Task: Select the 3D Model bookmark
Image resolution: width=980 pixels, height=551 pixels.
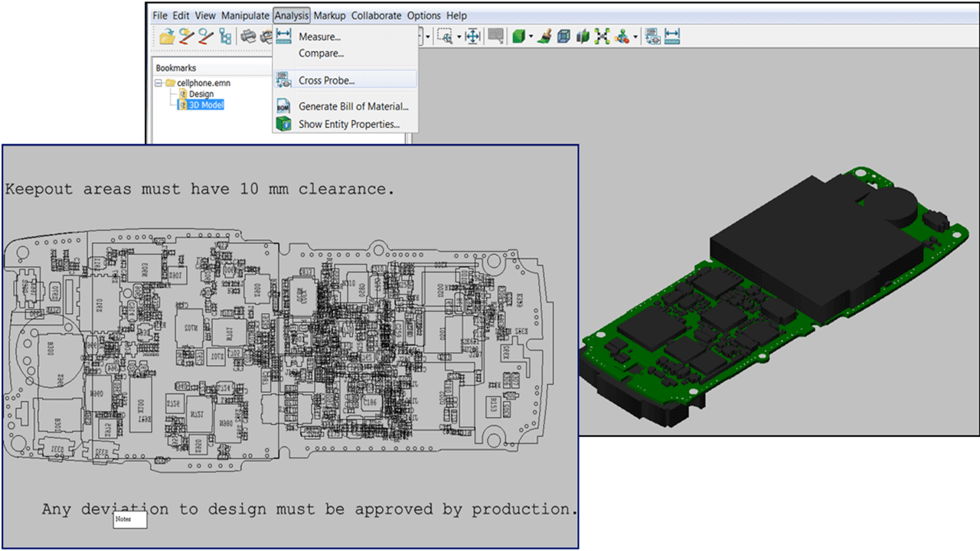Action: pyautogui.click(x=205, y=105)
